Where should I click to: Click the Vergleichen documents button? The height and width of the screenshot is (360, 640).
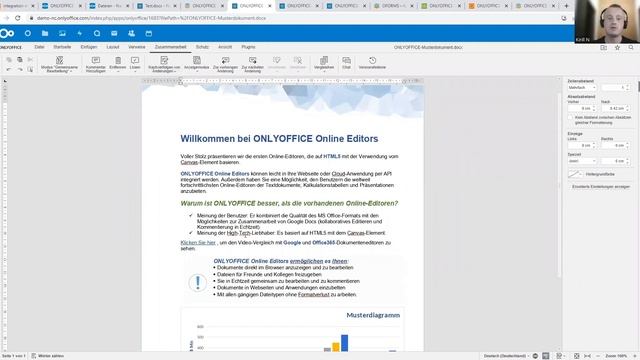pyautogui.click(x=324, y=63)
